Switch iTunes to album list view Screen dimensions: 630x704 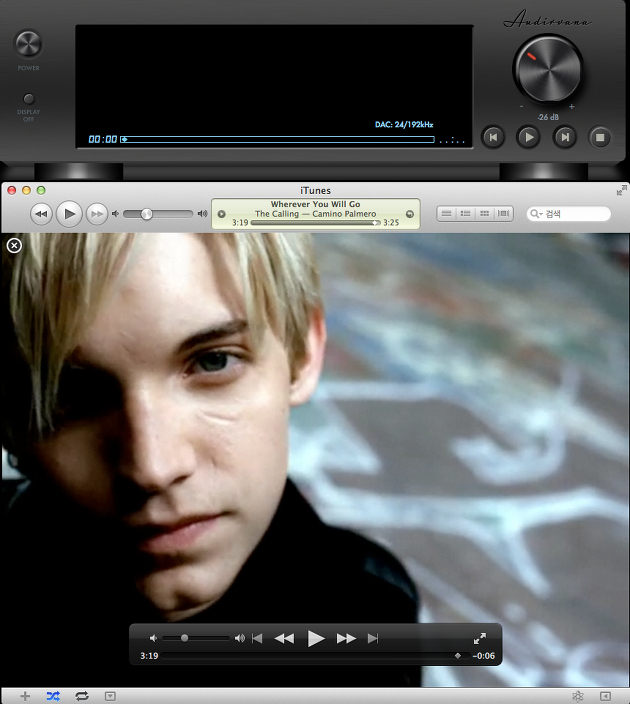pyautogui.click(x=466, y=214)
